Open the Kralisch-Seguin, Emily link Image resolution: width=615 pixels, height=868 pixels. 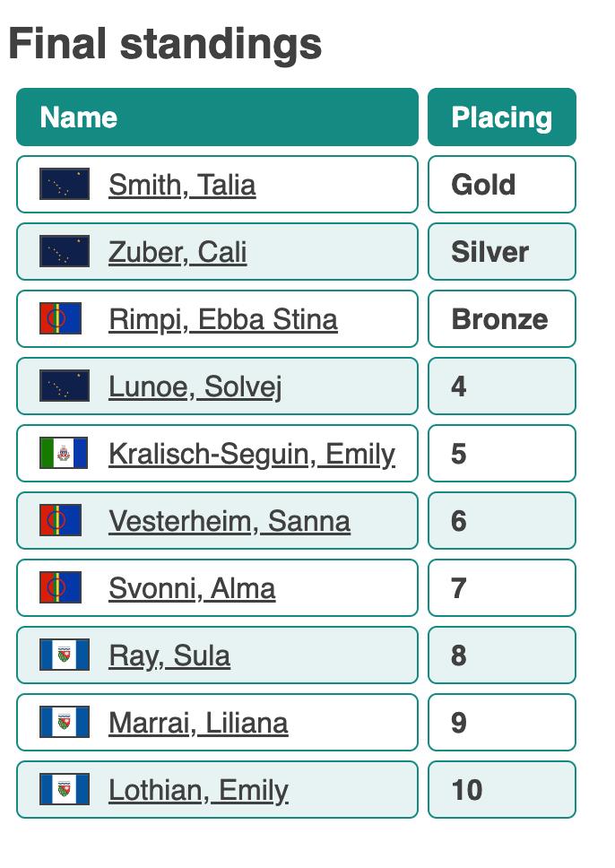[x=252, y=454]
